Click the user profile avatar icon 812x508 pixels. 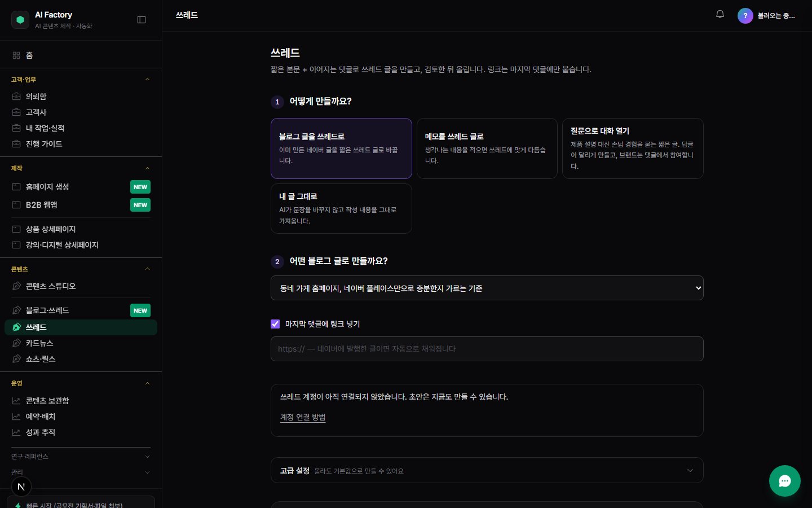[745, 16]
